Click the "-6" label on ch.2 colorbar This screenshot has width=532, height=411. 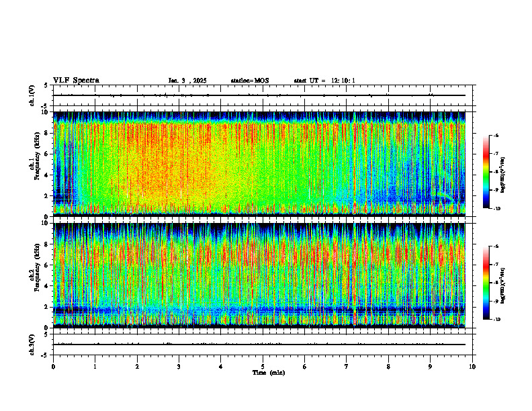click(496, 246)
